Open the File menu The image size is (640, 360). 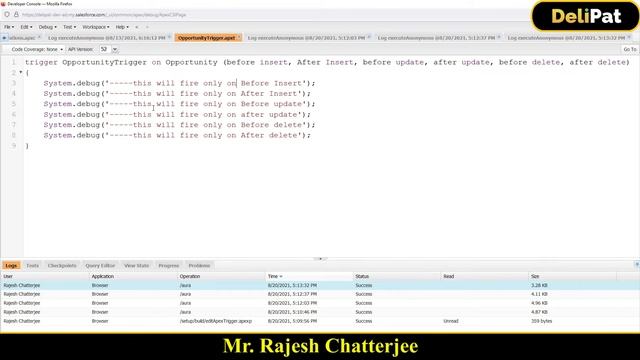(9, 27)
